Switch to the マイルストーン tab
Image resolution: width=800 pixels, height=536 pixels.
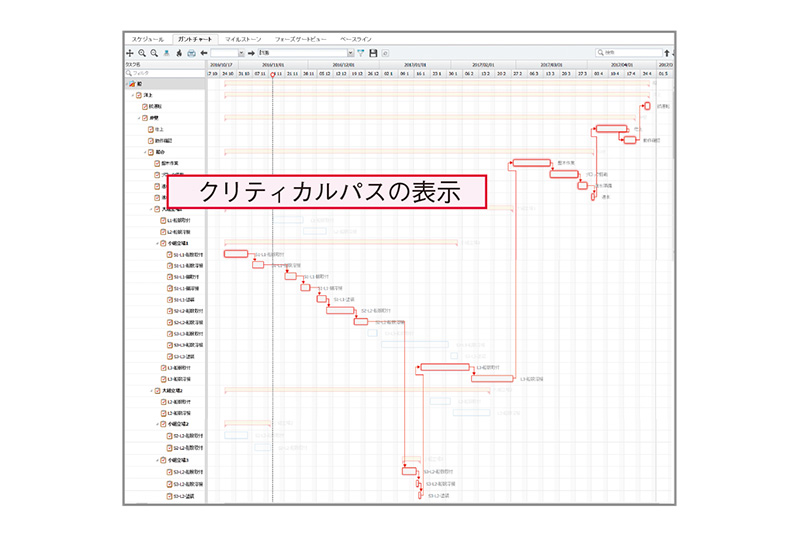241,37
